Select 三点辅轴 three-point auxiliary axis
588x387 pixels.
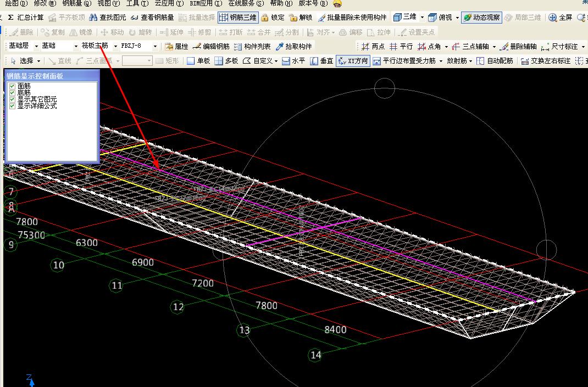(x=470, y=47)
